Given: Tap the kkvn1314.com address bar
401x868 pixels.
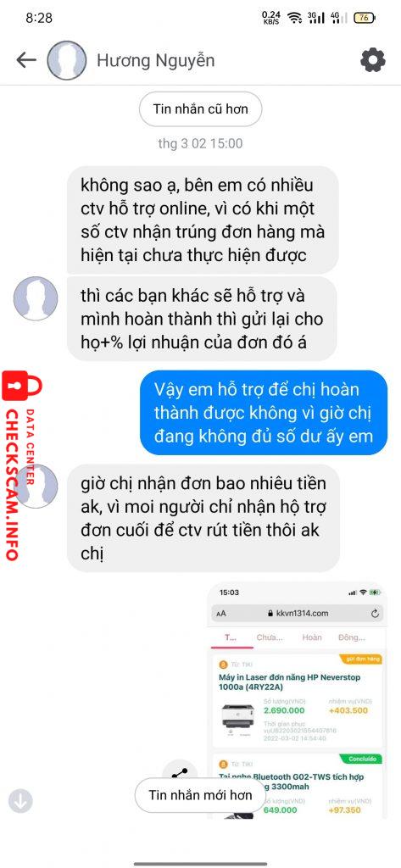Looking at the screenshot, I should [298, 614].
